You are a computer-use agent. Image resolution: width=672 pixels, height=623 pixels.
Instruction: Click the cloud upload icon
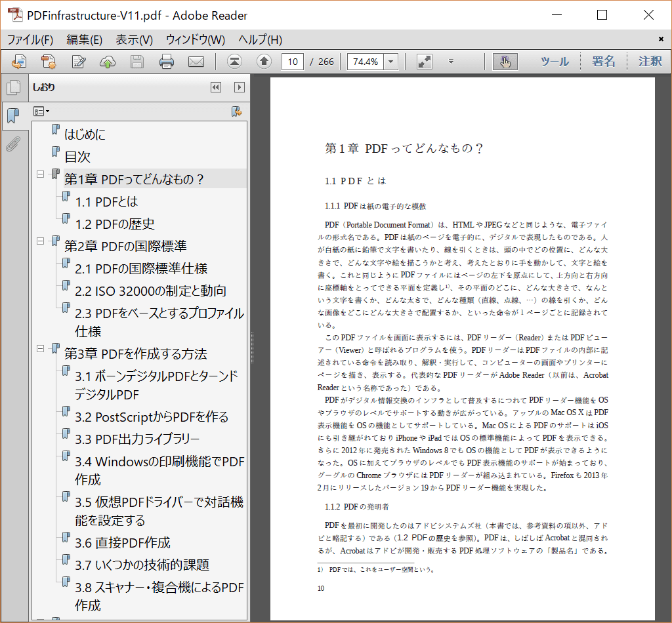[x=108, y=62]
